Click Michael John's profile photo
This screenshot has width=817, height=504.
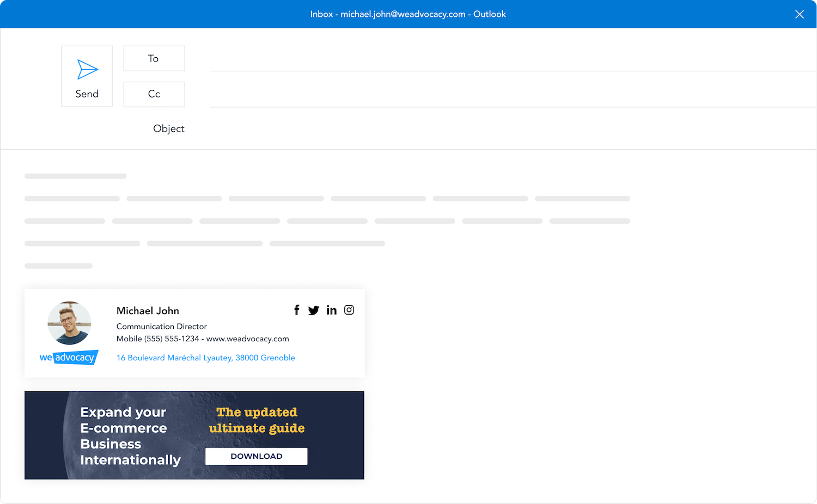point(69,323)
